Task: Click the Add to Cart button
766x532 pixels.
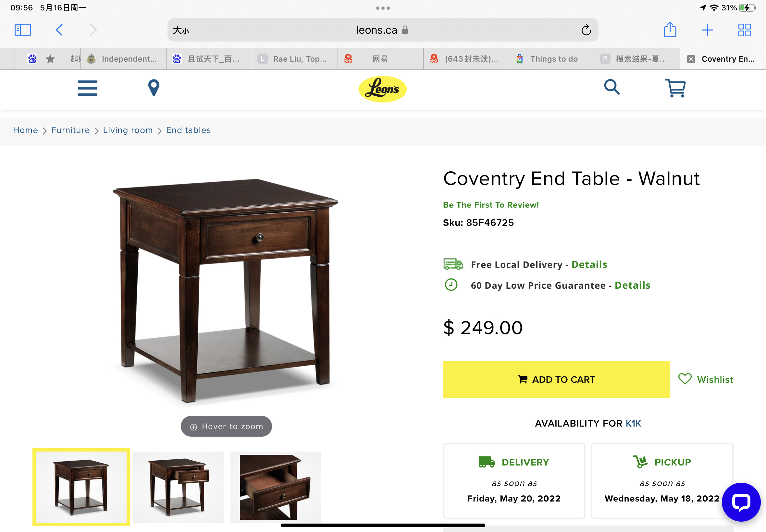Action: click(556, 379)
